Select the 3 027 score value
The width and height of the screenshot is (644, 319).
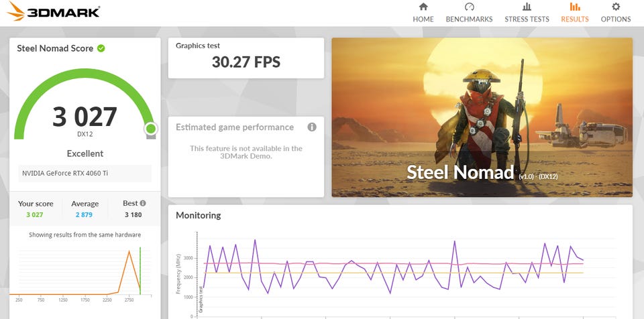85,117
